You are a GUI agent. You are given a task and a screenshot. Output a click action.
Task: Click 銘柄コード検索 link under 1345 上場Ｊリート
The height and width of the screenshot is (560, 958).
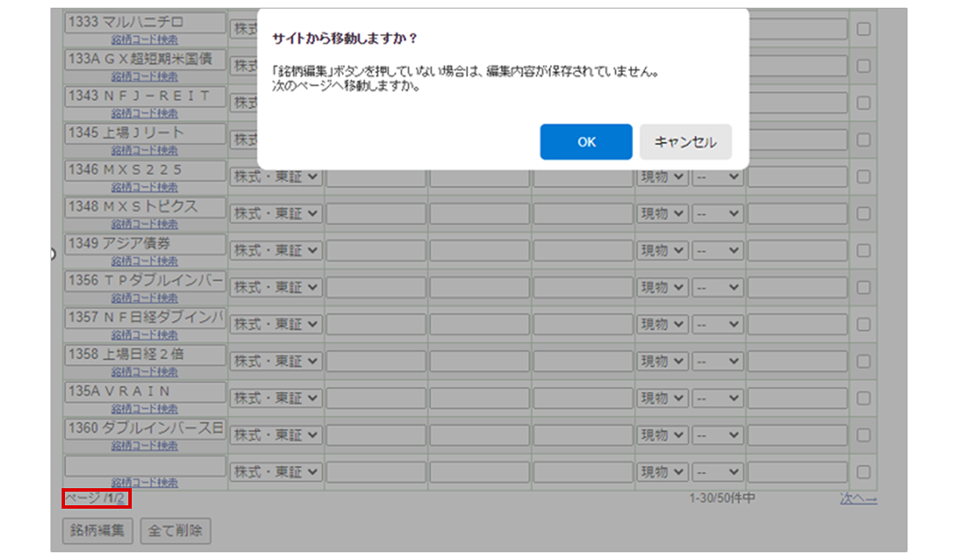tap(145, 150)
